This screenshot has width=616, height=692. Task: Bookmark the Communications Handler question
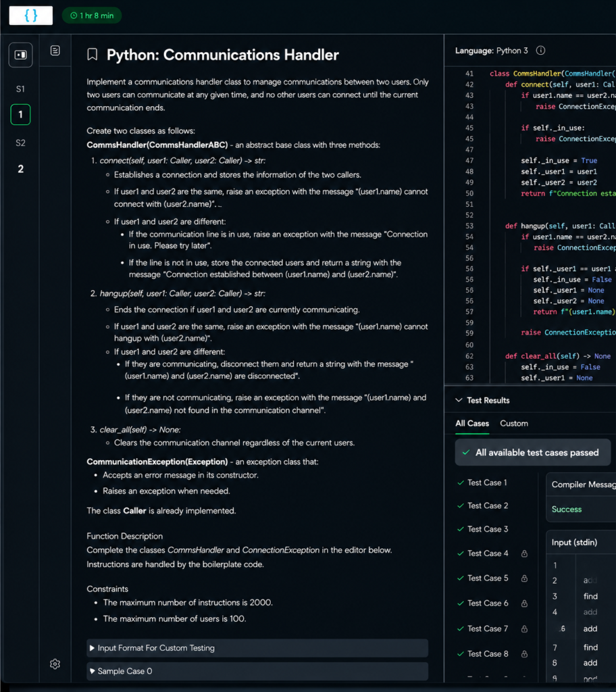click(93, 55)
